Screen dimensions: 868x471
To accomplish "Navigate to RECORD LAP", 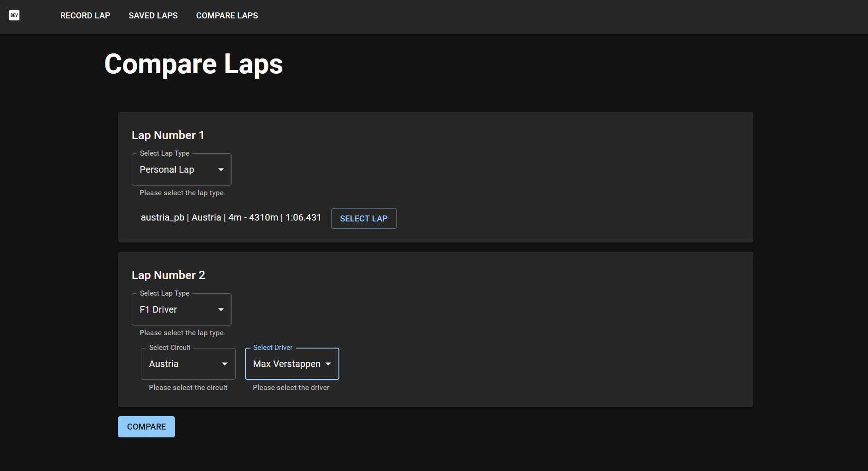I will pos(85,15).
